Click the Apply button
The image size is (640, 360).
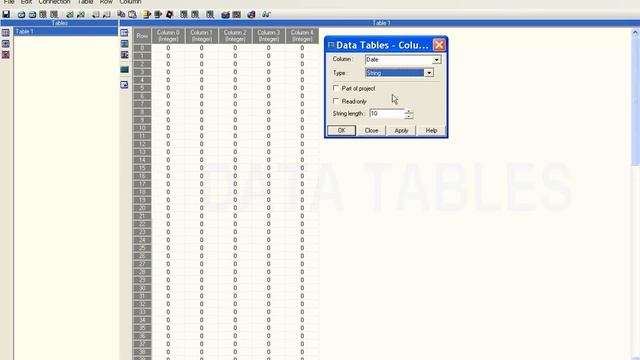click(x=401, y=131)
